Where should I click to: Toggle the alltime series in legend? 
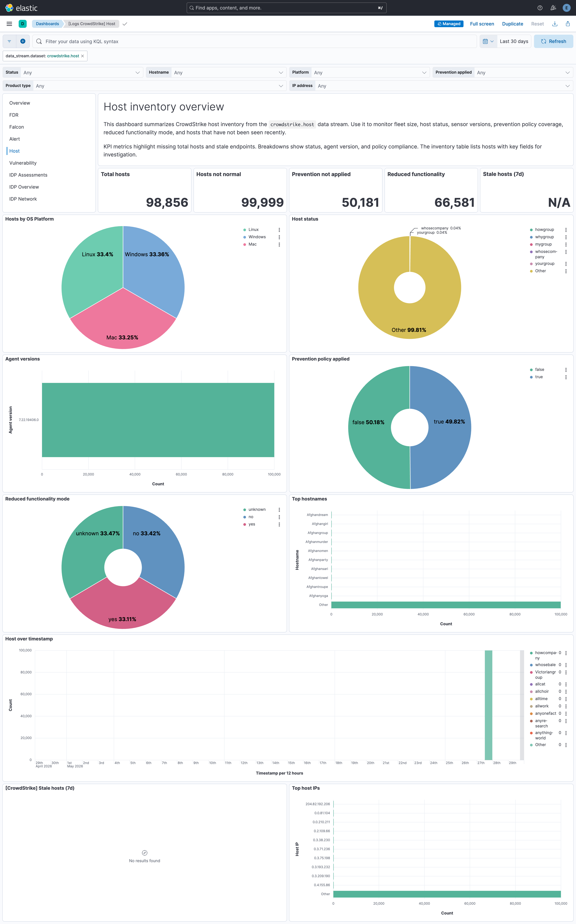pos(541,699)
